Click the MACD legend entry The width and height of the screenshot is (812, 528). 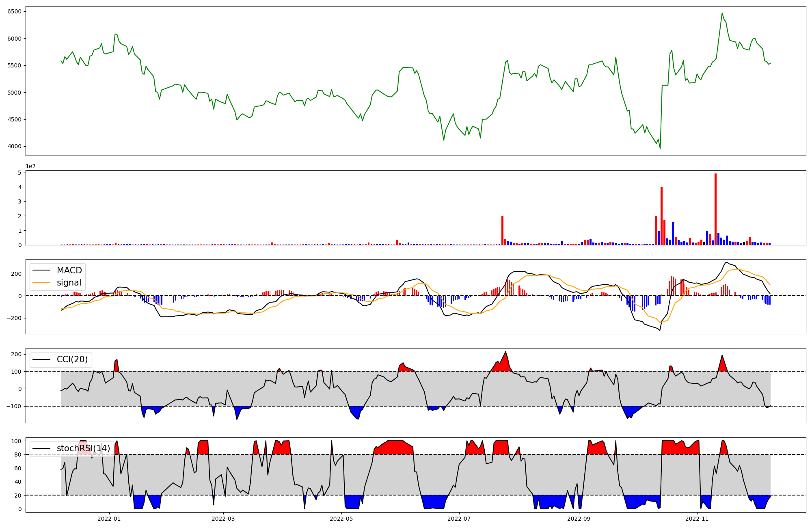[69, 270]
